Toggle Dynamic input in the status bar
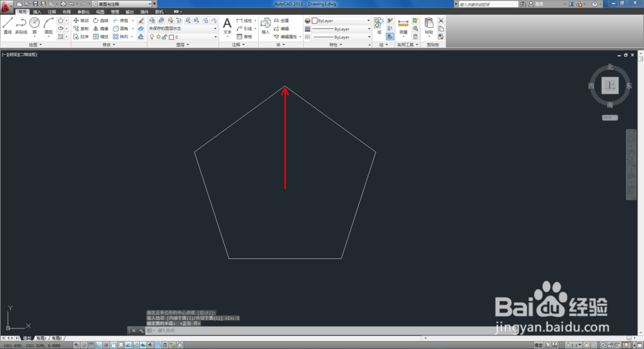644x349 pixels. pyautogui.click(x=143, y=345)
